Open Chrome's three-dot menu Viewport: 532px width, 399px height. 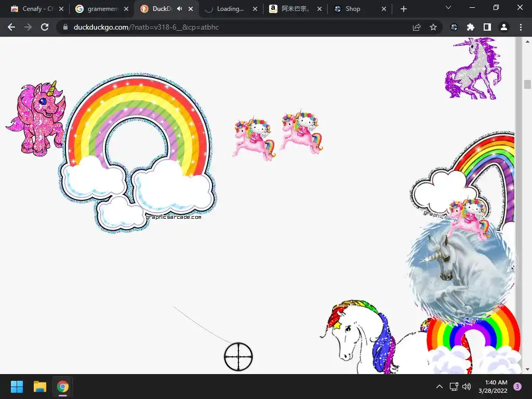click(x=521, y=27)
